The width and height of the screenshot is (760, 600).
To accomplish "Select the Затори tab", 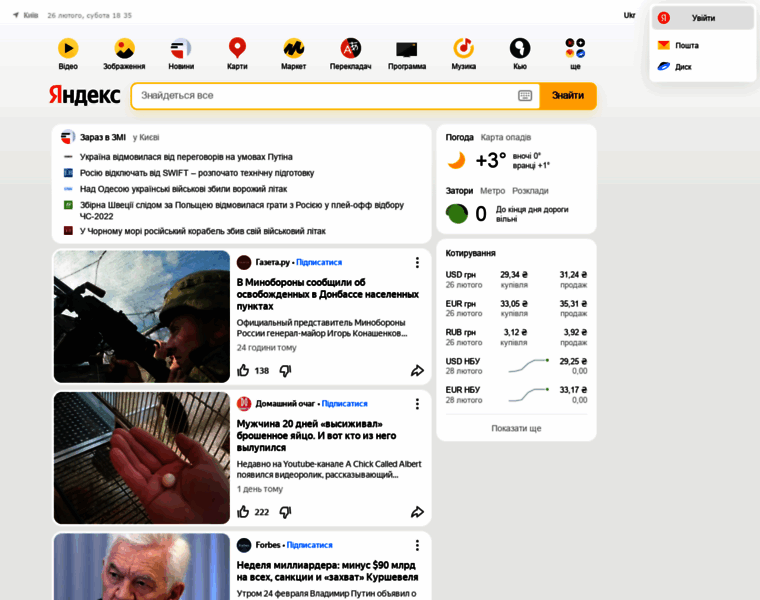I will point(459,190).
